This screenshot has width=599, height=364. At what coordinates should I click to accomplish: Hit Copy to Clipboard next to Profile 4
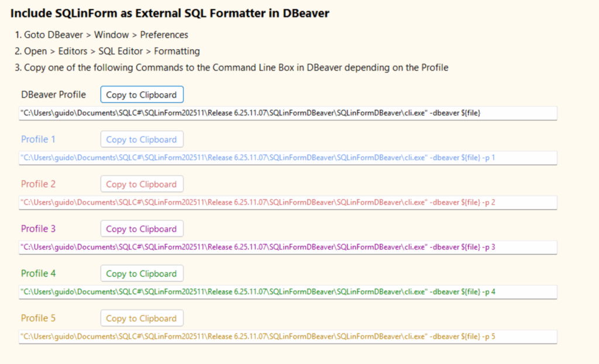click(142, 273)
